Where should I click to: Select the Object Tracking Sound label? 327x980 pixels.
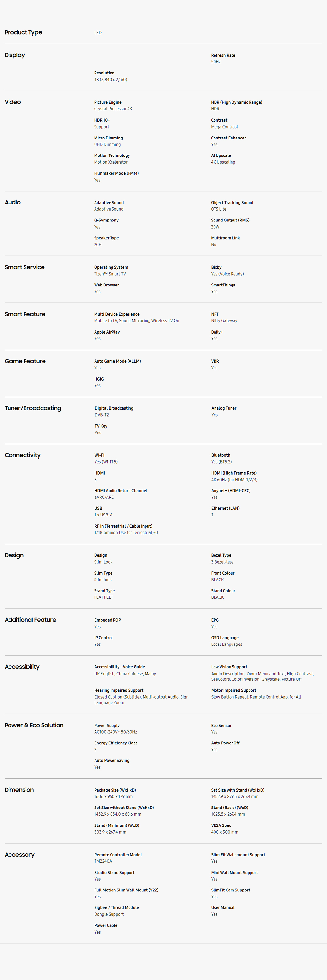click(232, 203)
